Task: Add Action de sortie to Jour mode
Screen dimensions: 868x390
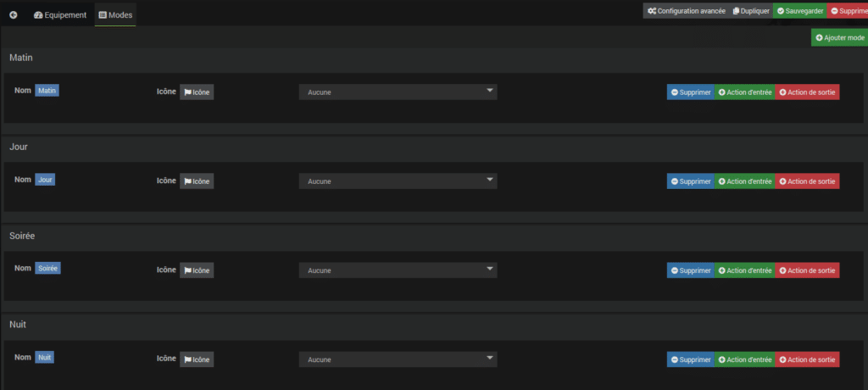Action: [x=807, y=181]
